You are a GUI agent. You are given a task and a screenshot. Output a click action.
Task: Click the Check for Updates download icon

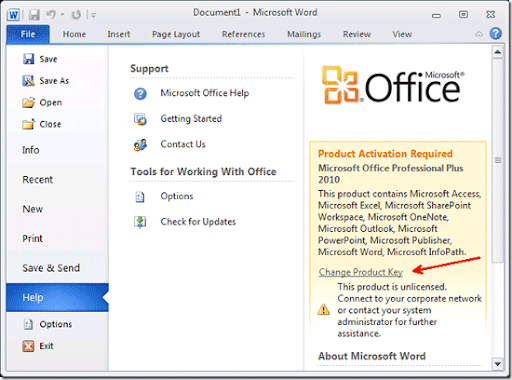tap(140, 222)
